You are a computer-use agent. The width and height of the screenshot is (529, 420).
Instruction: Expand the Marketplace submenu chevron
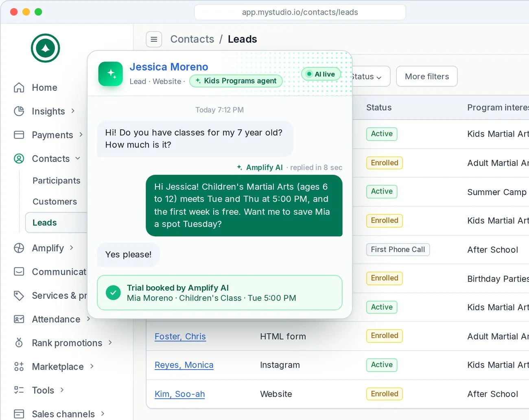[x=92, y=366]
